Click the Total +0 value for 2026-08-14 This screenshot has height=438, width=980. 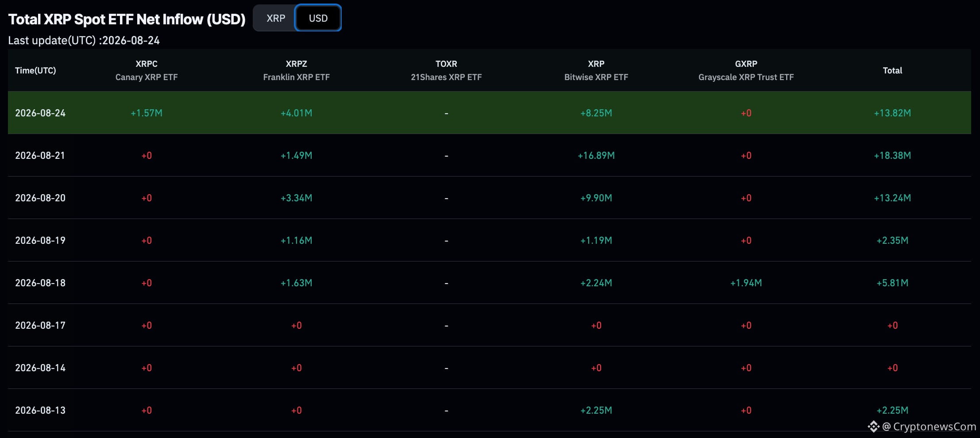click(x=892, y=368)
